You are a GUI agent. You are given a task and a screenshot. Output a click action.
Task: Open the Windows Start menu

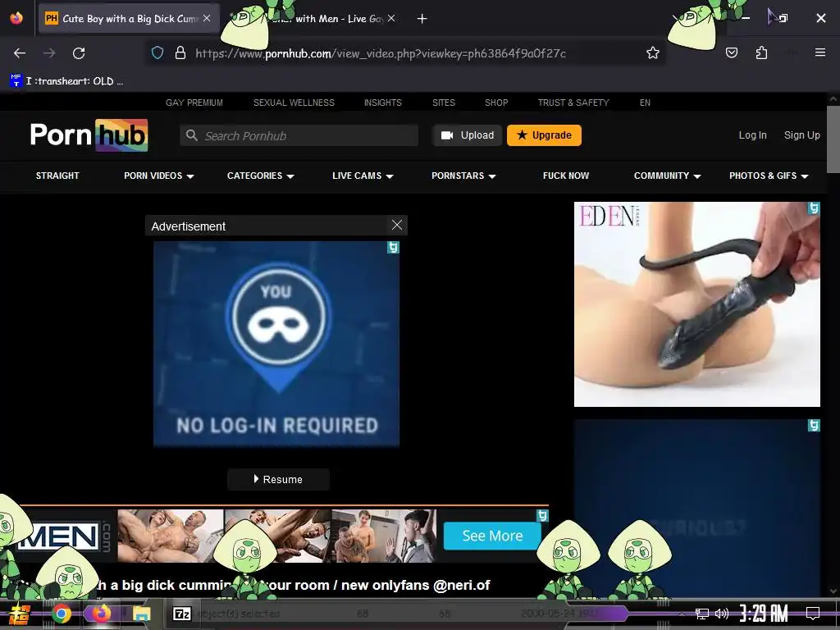pos(20,614)
